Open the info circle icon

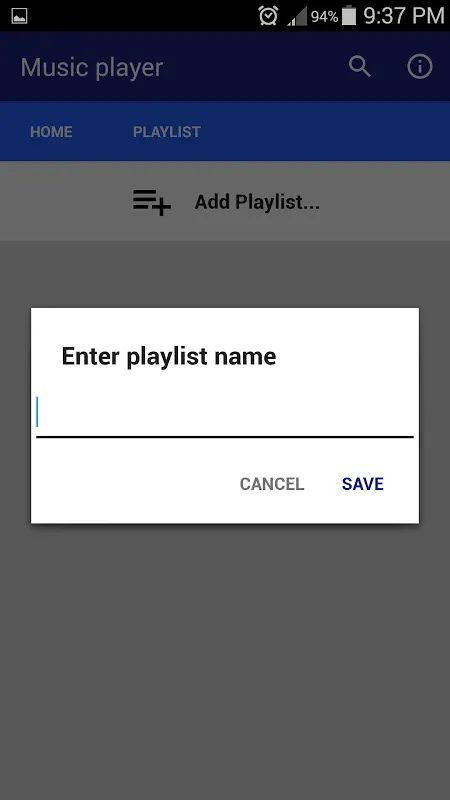tap(420, 67)
